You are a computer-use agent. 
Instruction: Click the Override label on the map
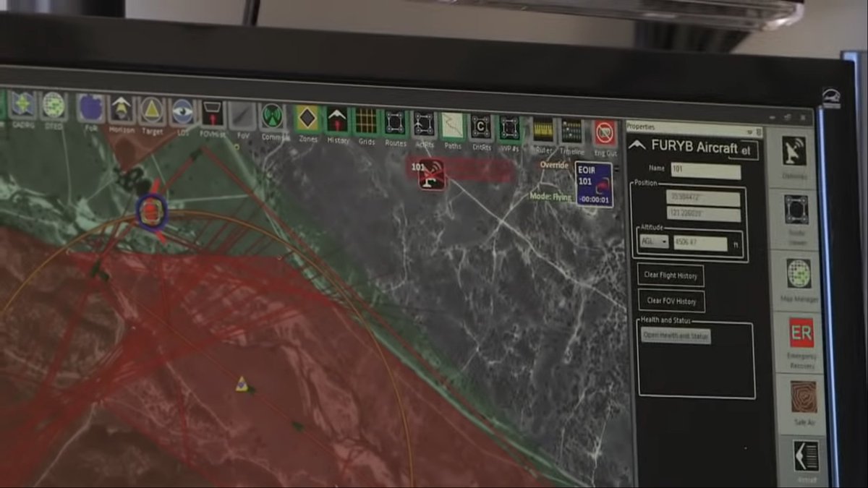(555, 166)
